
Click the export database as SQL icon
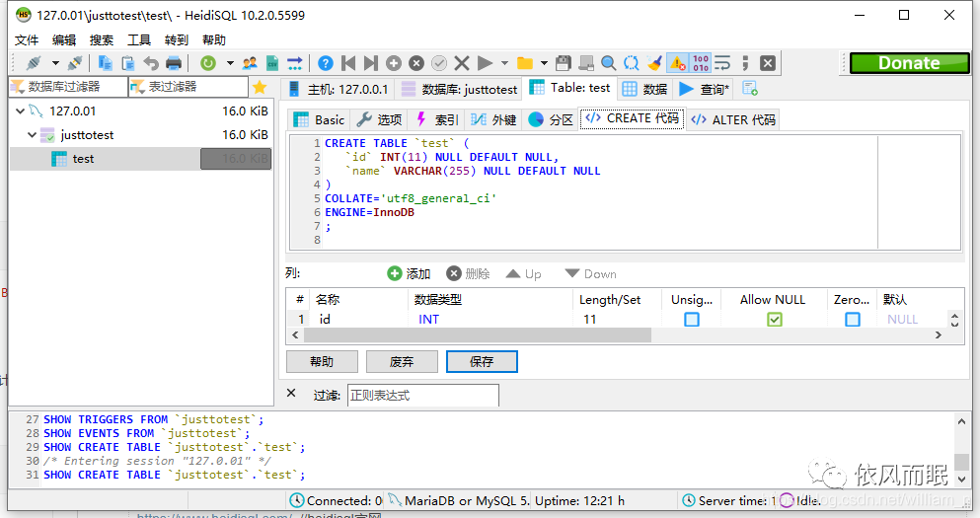(294, 63)
